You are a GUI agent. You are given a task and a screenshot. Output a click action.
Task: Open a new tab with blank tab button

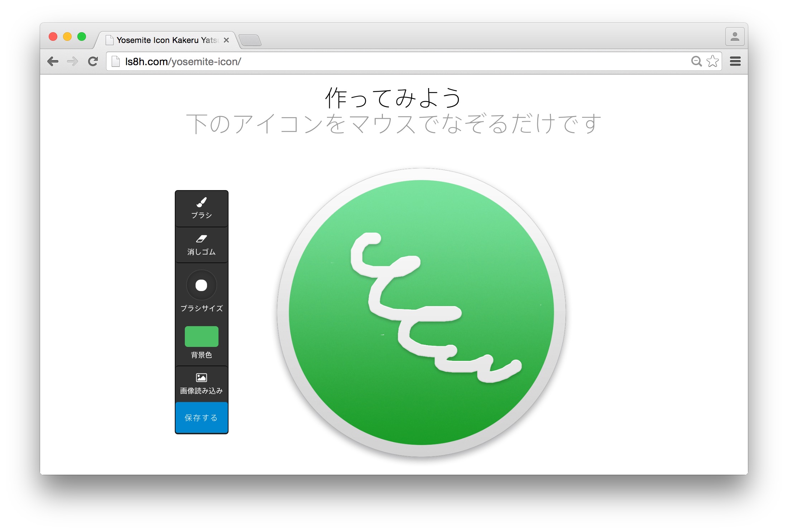point(250,40)
